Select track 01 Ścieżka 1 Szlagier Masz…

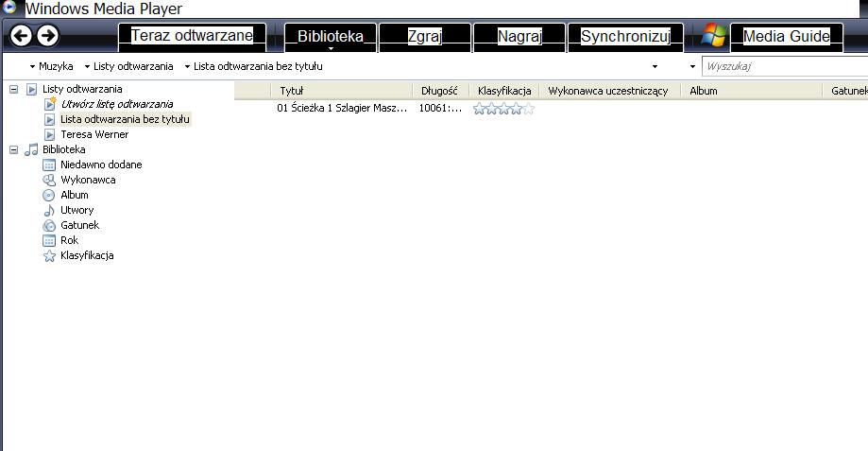(342, 108)
